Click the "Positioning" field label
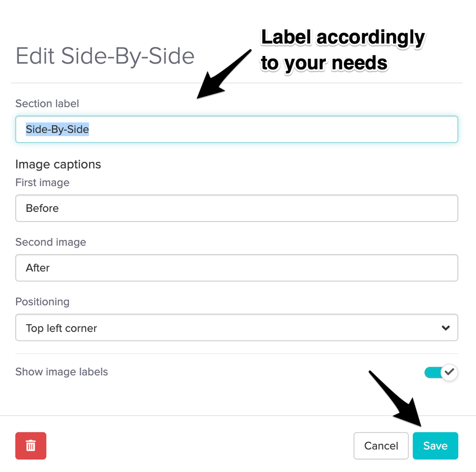This screenshot has height=472, width=476. click(x=43, y=302)
